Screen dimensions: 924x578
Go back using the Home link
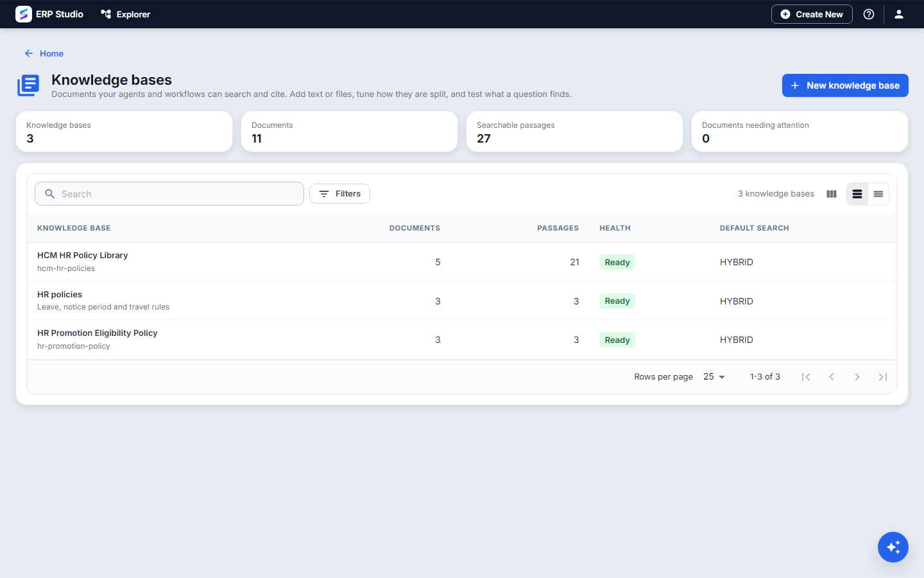44,53
